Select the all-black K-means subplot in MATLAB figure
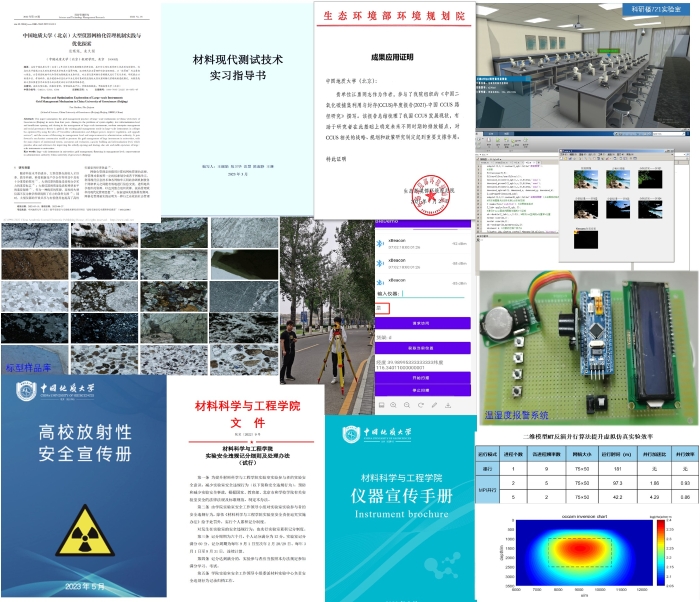Screen dimensions: 700x602 click(x=586, y=238)
